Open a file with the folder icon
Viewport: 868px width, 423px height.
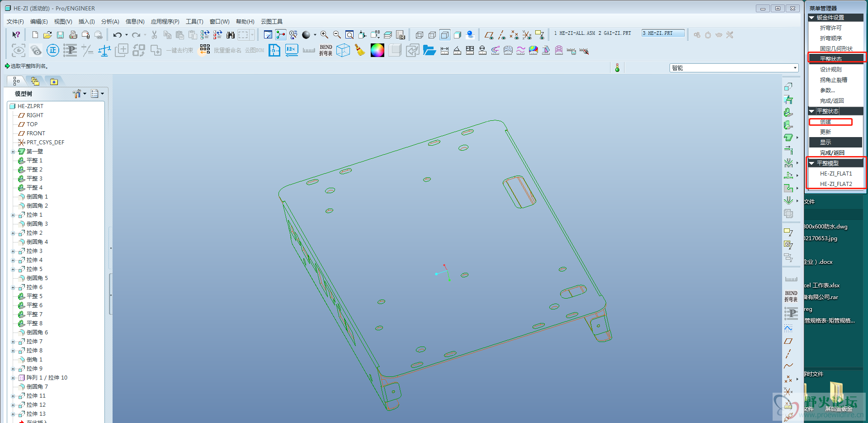coord(47,35)
